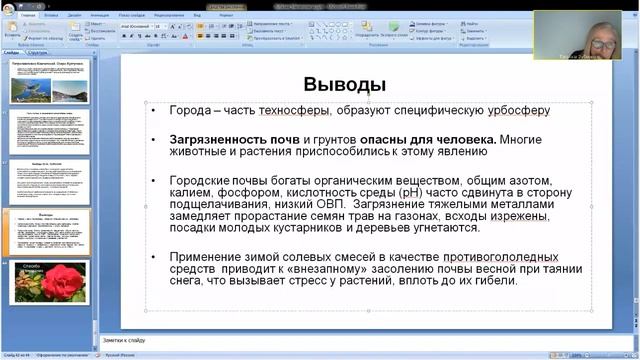The image size is (640, 360).
Task: Click the bold text Загрязненность почв
Action: [x=234, y=140]
